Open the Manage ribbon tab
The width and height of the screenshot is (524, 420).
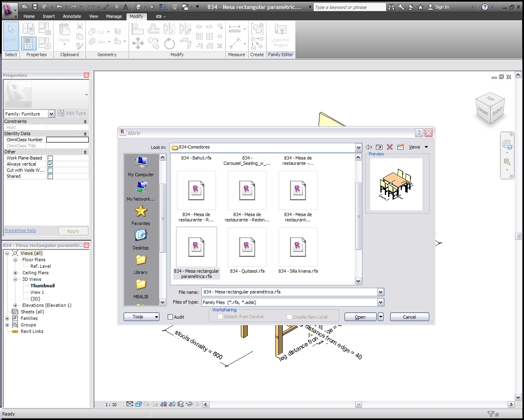click(114, 16)
